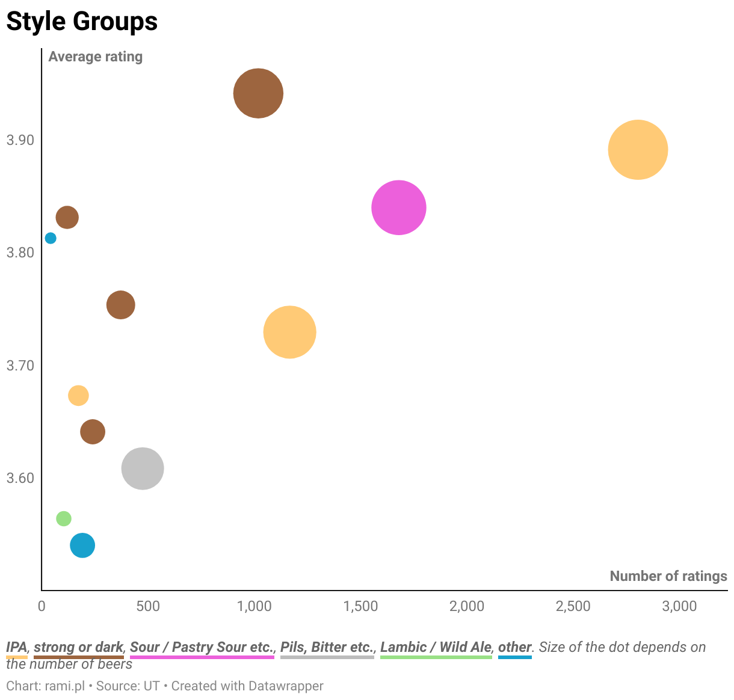Select the 'Lambic / Wild Ale' legend label
The height and width of the screenshot is (700, 734).
(436, 647)
